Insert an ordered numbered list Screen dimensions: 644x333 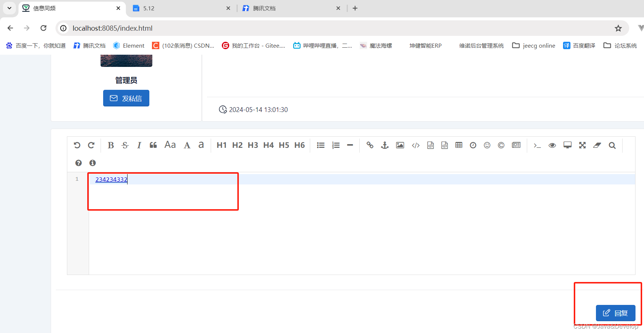pos(336,145)
